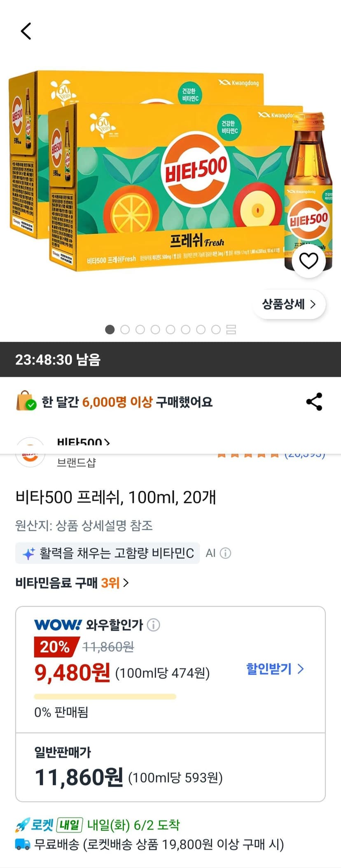This screenshot has width=341, height=868.
Task: Expand the 비타민음료 구매 3위 ranking
Action: 72,583
